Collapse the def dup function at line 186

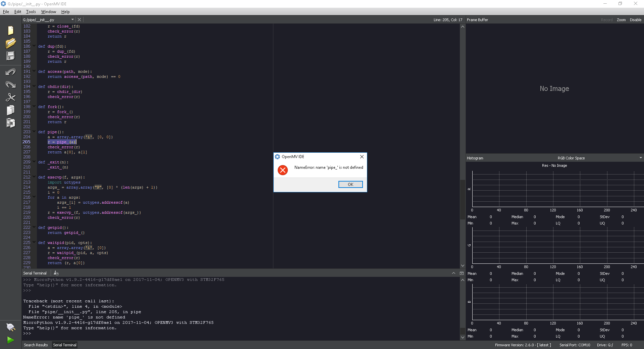click(x=34, y=46)
